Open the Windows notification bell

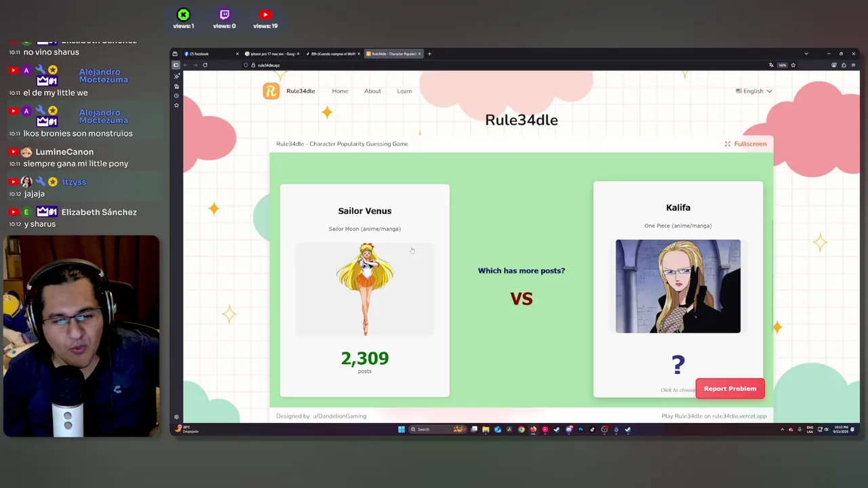853,429
